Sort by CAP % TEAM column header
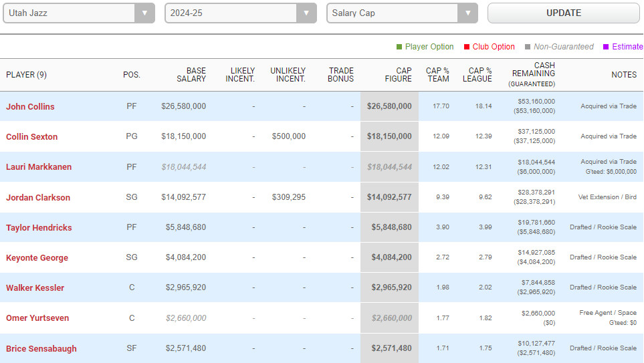 [437, 75]
